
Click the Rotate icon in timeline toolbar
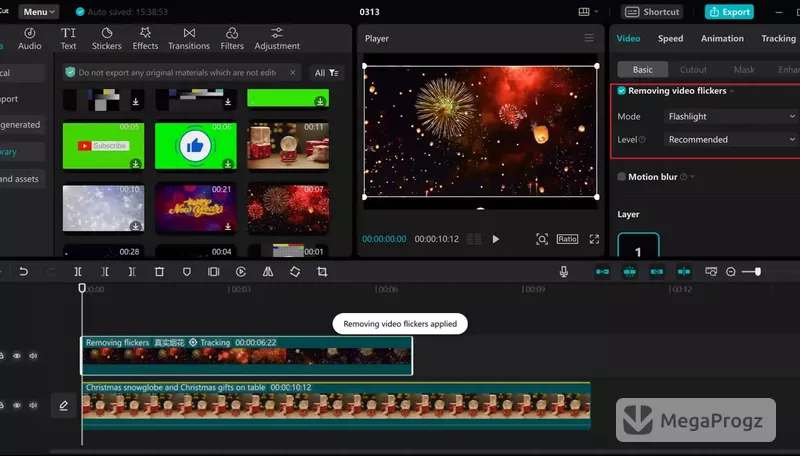point(295,272)
